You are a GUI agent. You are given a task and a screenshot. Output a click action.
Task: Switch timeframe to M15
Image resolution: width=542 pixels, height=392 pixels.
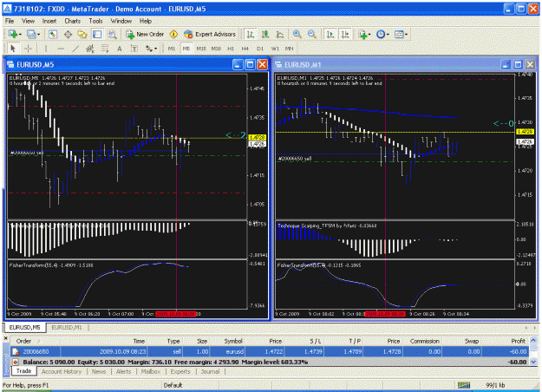pyautogui.click(x=201, y=49)
